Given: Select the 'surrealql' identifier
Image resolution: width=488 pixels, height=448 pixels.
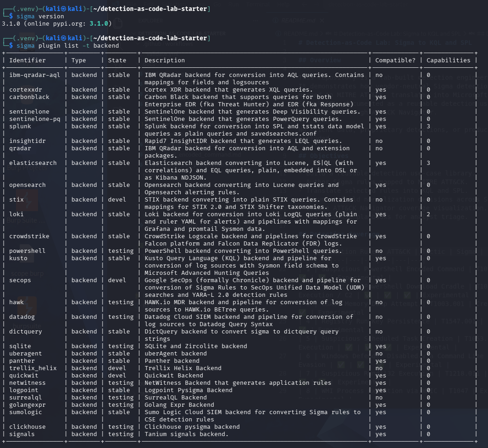Looking at the screenshot, I should pos(26,398).
